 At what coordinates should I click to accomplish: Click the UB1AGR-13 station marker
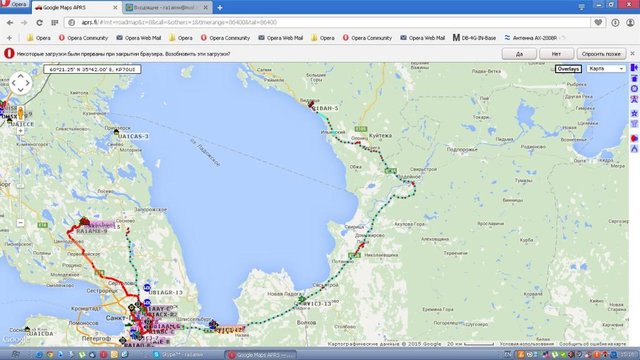click(x=147, y=288)
